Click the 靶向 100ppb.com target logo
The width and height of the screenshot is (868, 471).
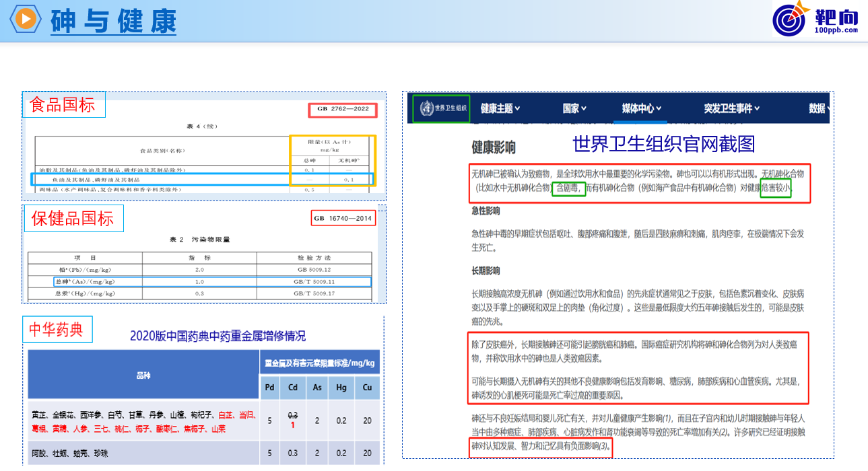point(816,20)
